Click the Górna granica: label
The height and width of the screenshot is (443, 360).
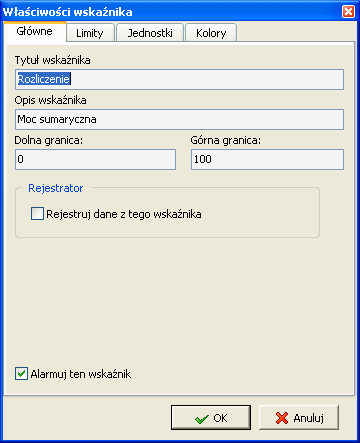[x=226, y=140]
